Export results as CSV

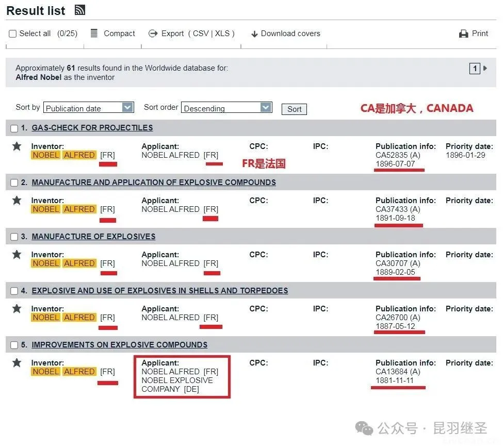click(201, 34)
